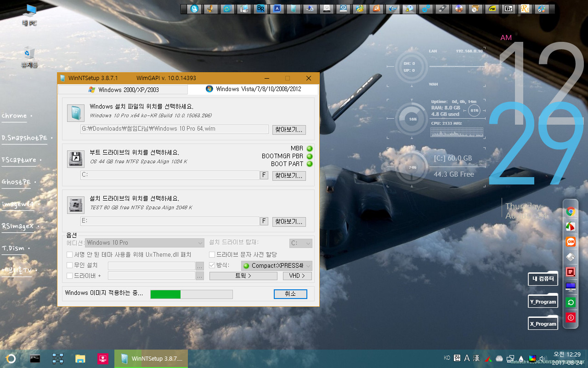Click the monitor icon in side dock

coord(571,287)
